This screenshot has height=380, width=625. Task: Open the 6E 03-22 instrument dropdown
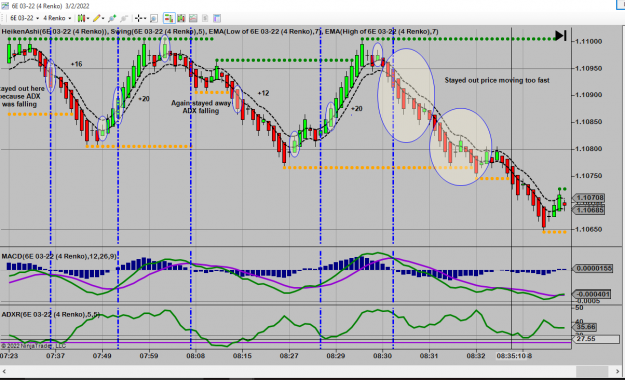24,18
